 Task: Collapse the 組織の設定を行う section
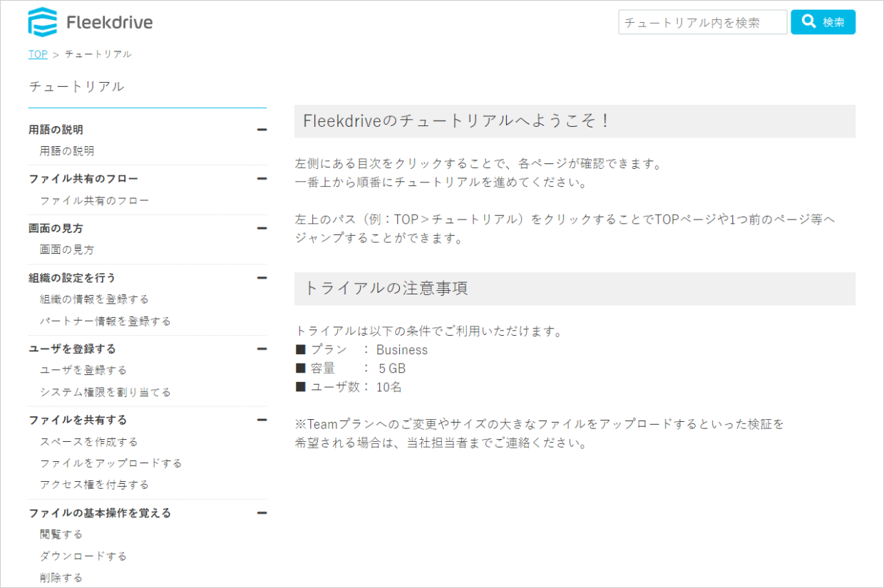pyautogui.click(x=262, y=277)
